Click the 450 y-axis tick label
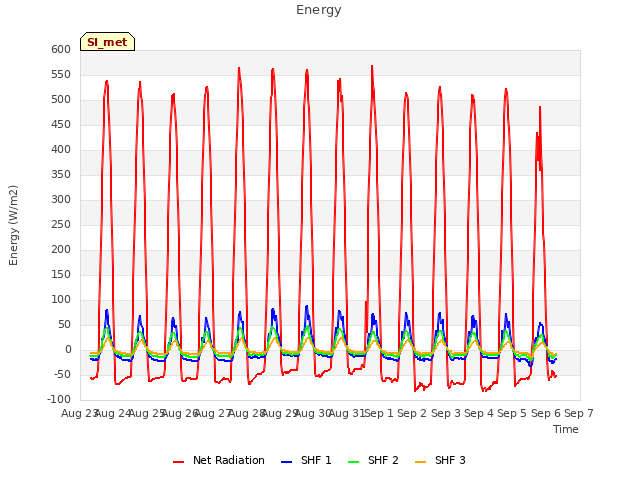 [61, 124]
